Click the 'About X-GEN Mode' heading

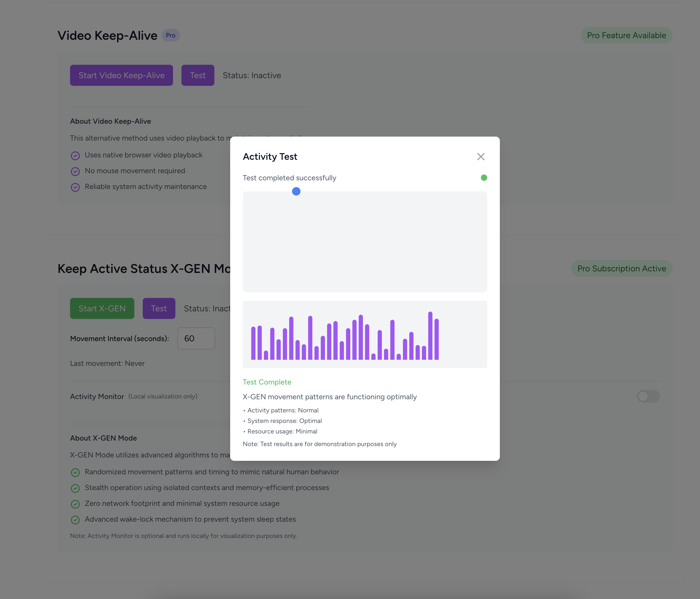click(x=103, y=438)
